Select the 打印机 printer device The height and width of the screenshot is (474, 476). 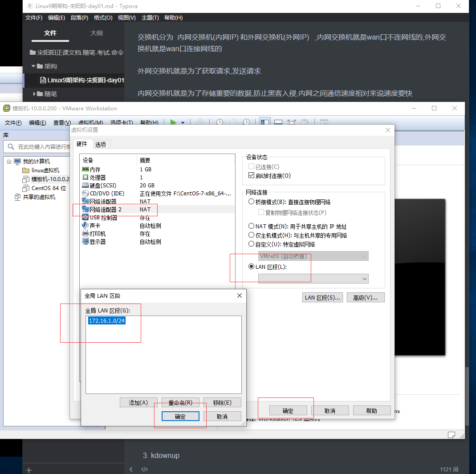pos(157,234)
